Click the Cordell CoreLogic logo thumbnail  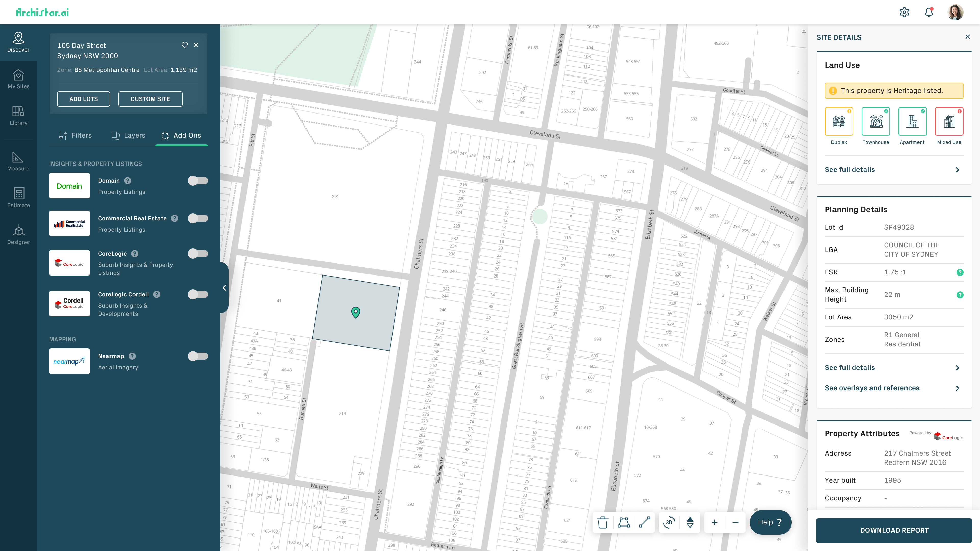coord(69,304)
